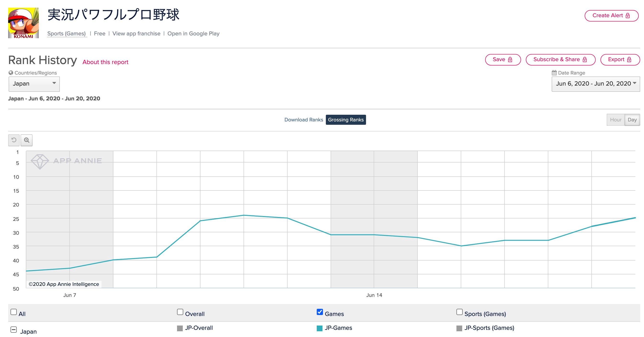Select the Grossing Ranks tab
The image size is (644, 337).
click(x=346, y=120)
